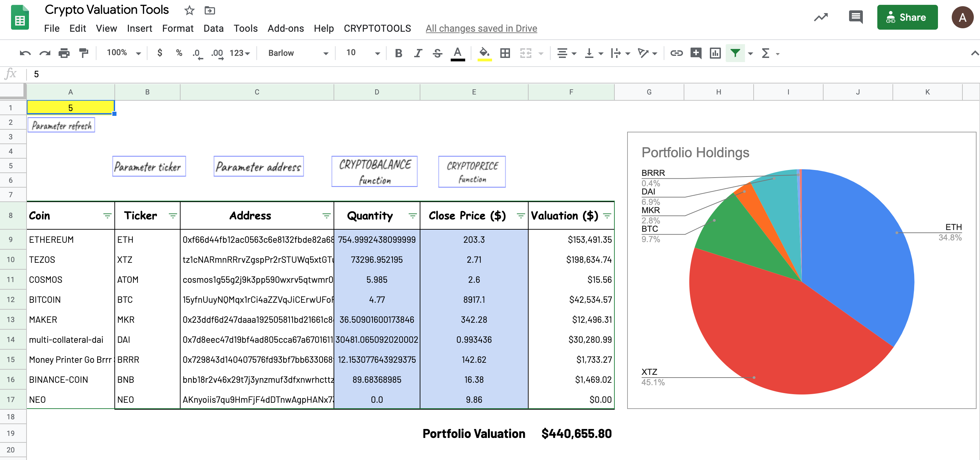The image size is (980, 460).
Task: Open the Edit menu
Action: 78,29
